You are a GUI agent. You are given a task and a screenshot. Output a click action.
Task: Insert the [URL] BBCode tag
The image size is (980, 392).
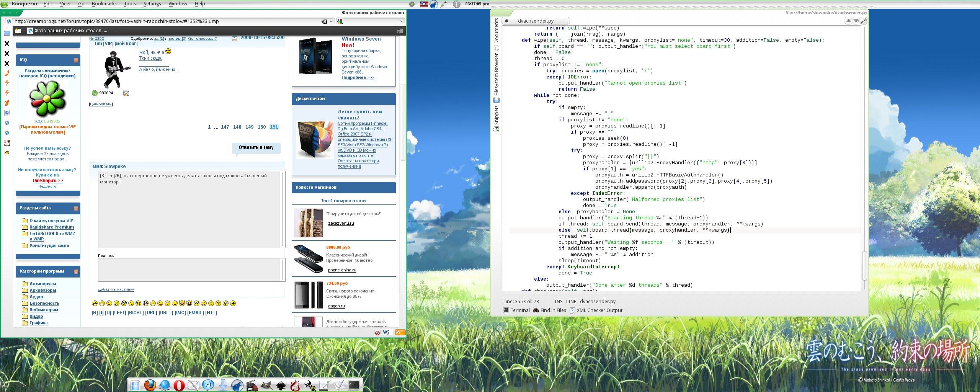coord(151,313)
